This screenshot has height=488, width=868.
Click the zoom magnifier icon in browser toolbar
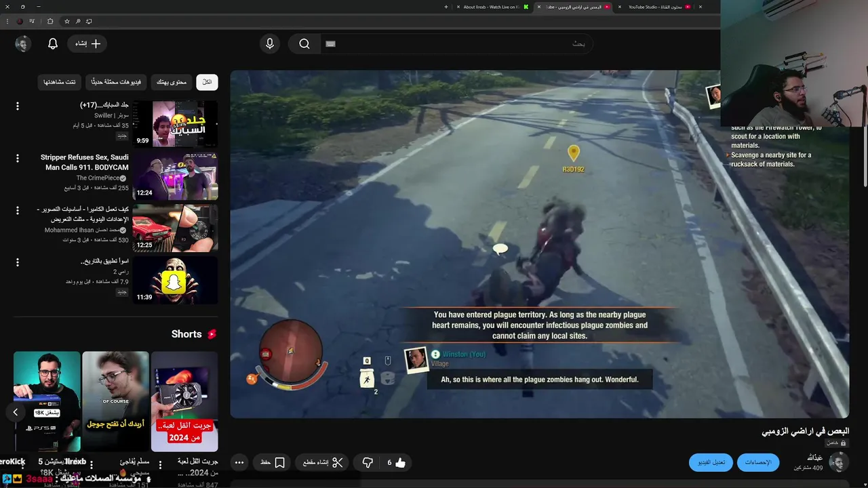coord(78,21)
